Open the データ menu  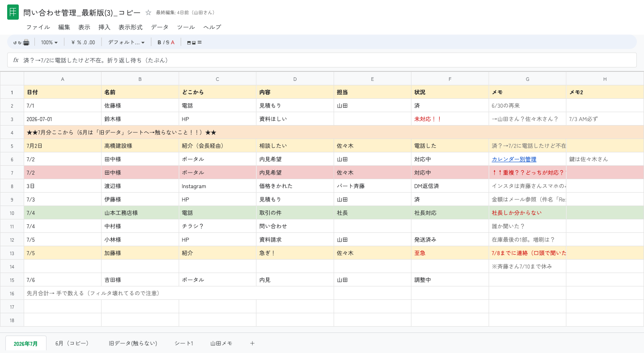click(160, 27)
